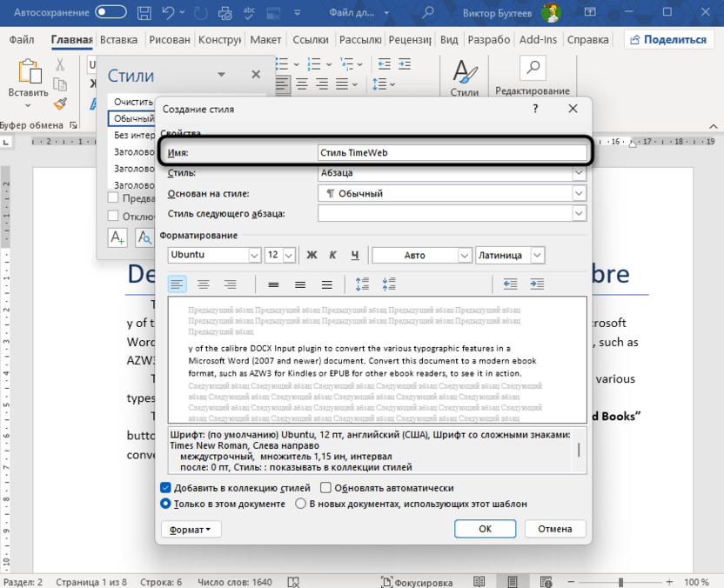Open the Формат menu button
The image size is (724, 588).
coord(191,529)
